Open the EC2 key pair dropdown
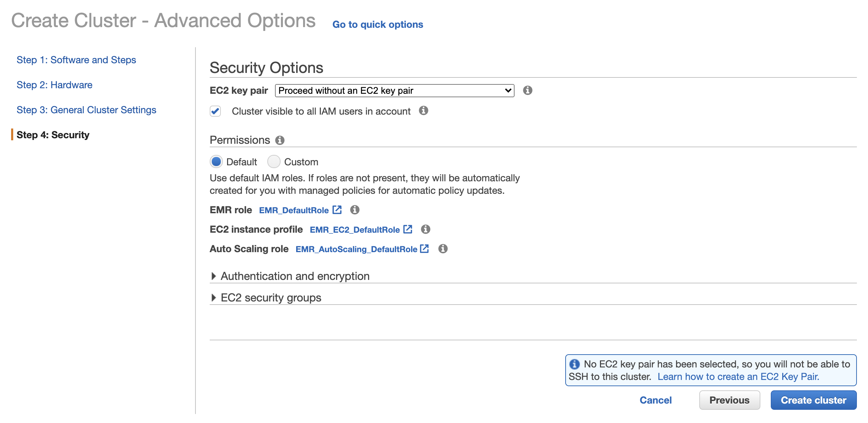The width and height of the screenshot is (868, 423). tap(394, 91)
